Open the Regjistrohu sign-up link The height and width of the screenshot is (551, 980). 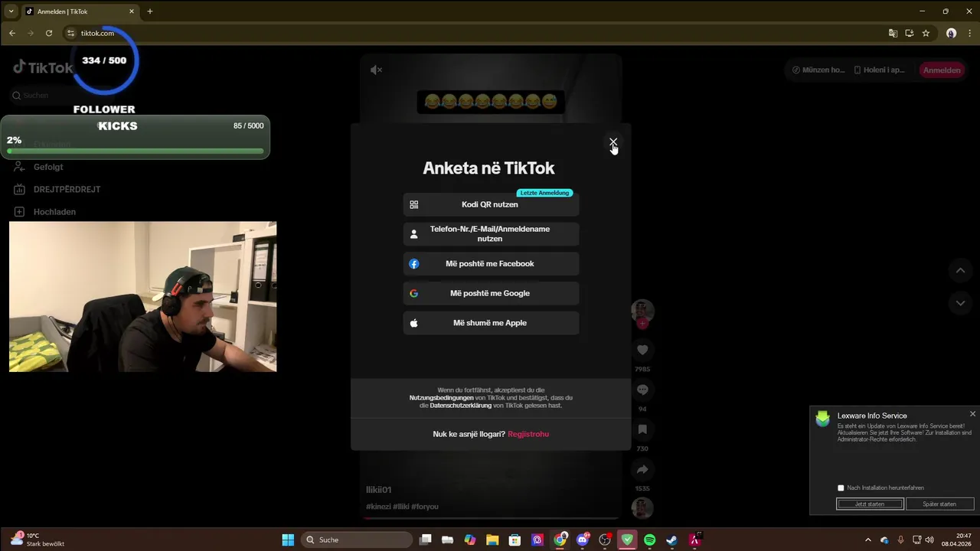point(528,434)
